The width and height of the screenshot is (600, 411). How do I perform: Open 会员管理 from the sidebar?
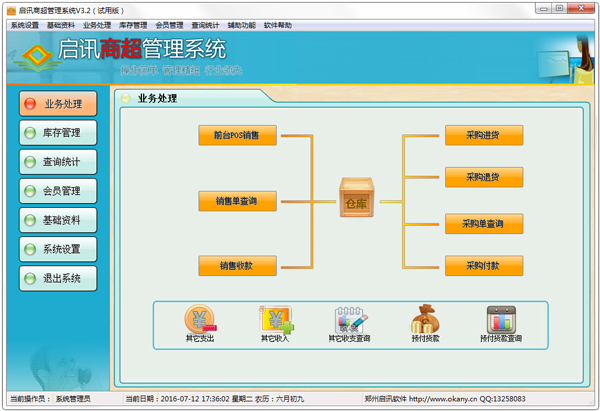(57, 190)
